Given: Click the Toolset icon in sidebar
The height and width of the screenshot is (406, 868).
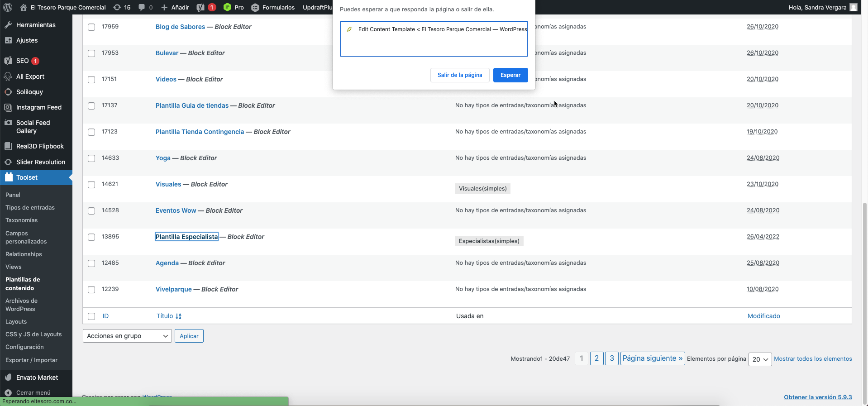Looking at the screenshot, I should pos(9,177).
